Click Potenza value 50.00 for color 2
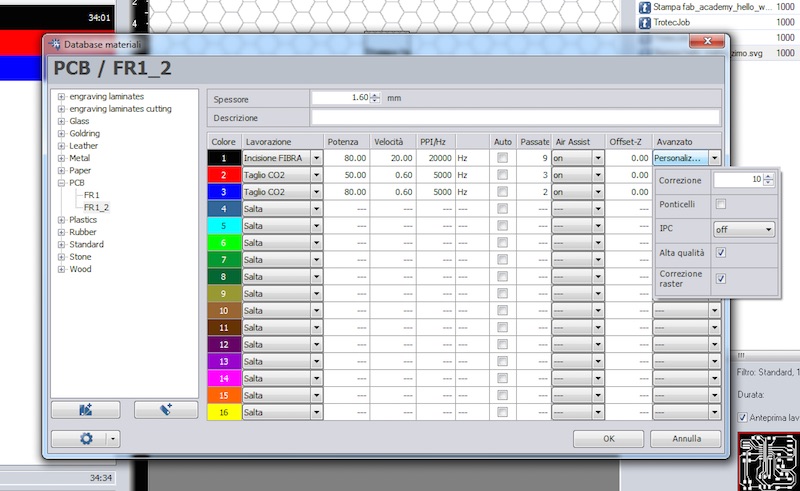The width and height of the screenshot is (800, 491). tap(347, 175)
